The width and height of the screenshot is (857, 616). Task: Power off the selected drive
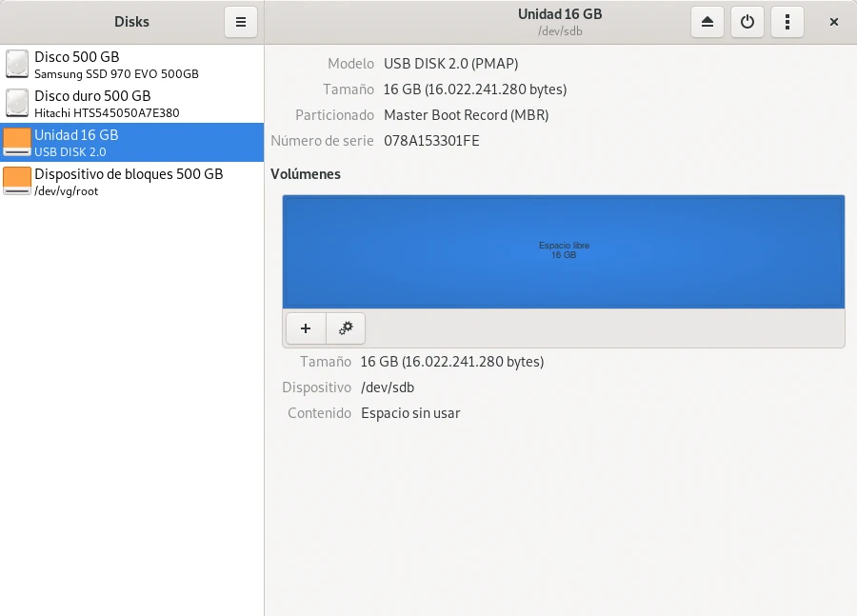(747, 22)
